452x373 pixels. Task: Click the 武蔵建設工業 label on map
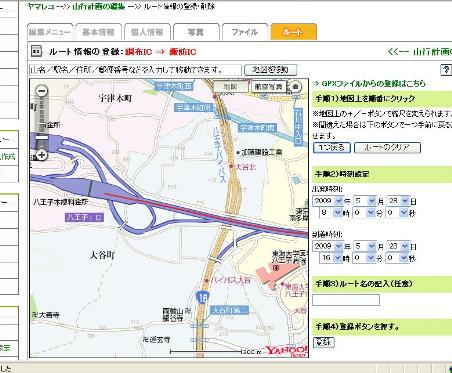261,153
